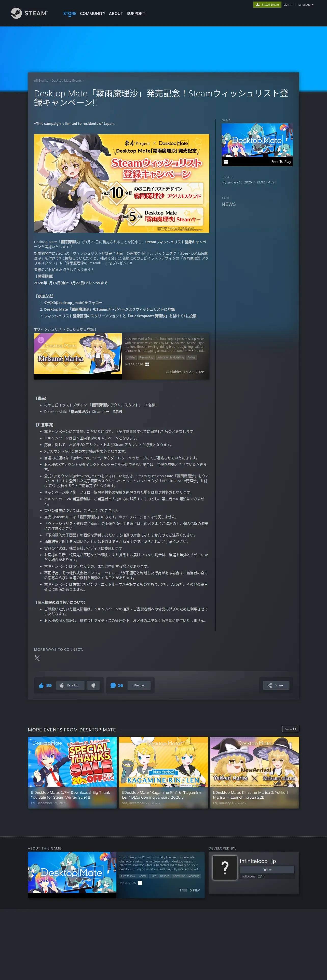Open the Desktop Mate capsule in About This Game
This screenshot has width=327, height=980.
click(72, 872)
